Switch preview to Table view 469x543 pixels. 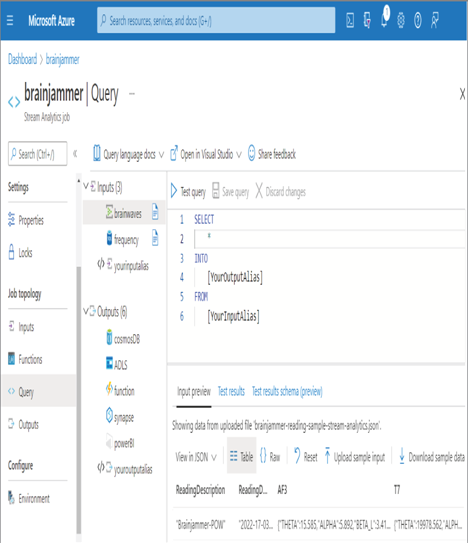[241, 456]
